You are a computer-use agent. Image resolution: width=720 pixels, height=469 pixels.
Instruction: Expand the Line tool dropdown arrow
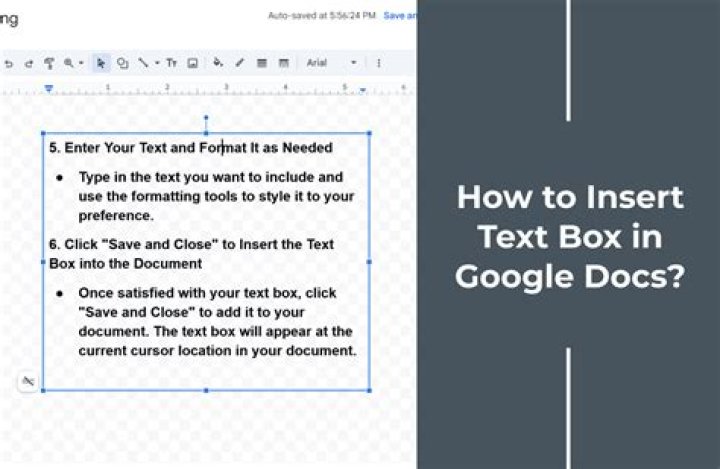(156, 63)
